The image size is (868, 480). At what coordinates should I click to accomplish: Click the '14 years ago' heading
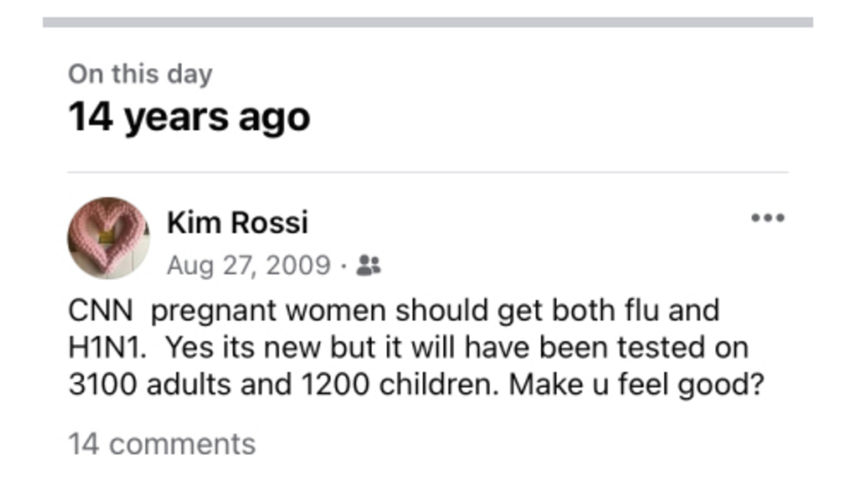pyautogui.click(x=189, y=117)
